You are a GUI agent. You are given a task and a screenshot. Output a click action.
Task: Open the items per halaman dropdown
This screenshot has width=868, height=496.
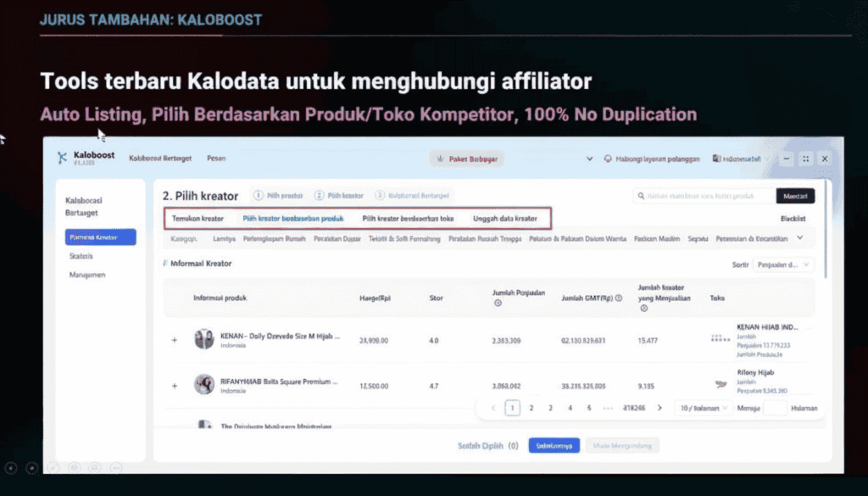pyautogui.click(x=703, y=408)
